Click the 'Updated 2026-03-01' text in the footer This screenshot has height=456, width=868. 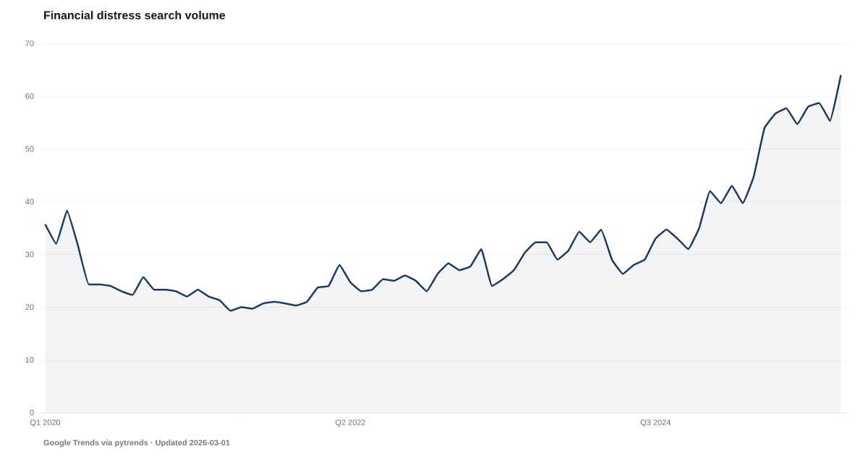192,442
